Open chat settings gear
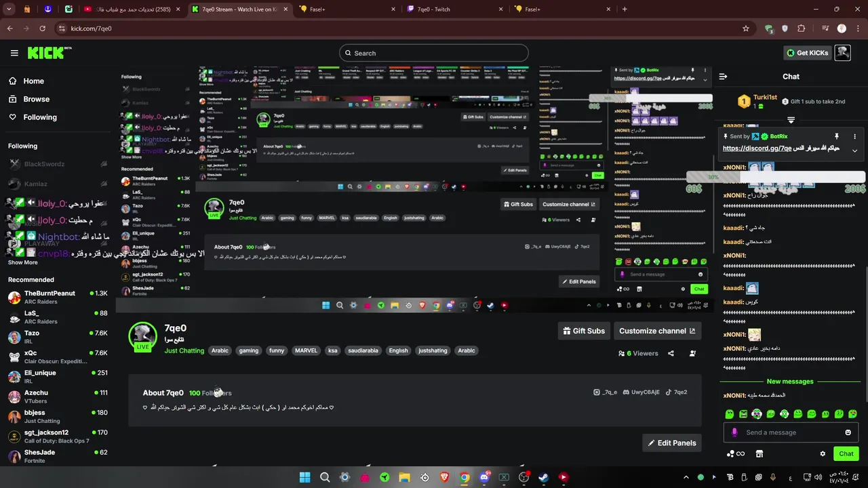Viewport: 868px width, 488px height. tap(823, 453)
